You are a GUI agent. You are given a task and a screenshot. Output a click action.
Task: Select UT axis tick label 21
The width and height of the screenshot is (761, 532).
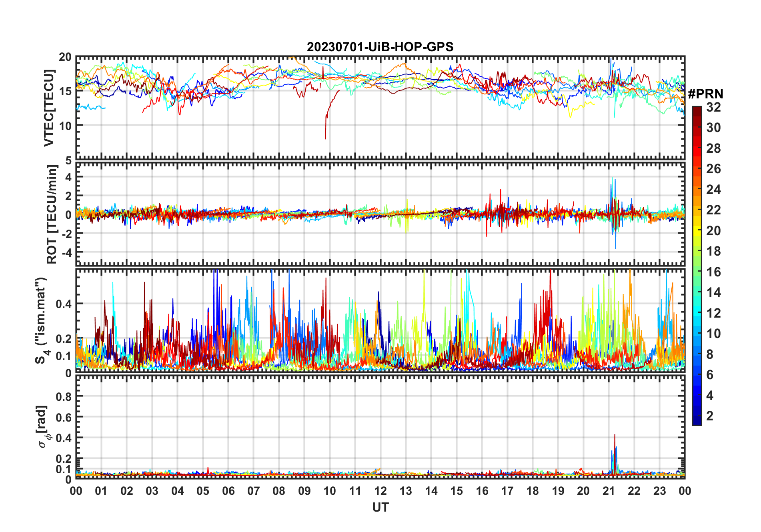click(x=609, y=491)
